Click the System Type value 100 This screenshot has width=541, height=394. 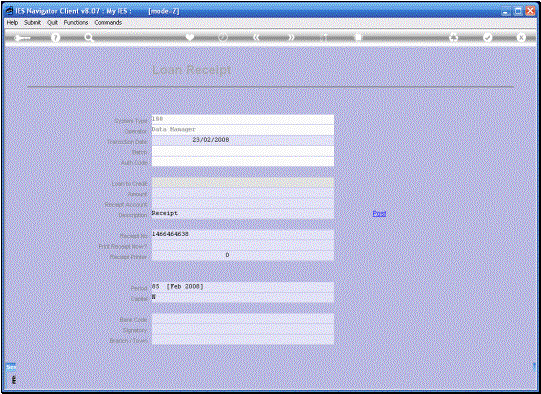243,119
